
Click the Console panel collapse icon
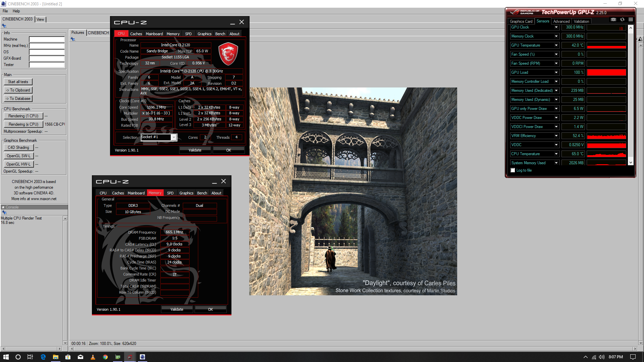point(3,207)
